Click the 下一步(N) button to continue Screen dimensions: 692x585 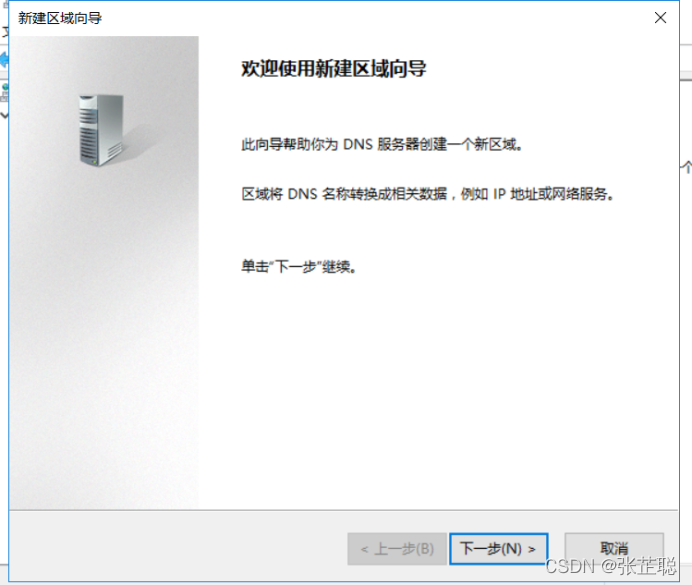click(499, 549)
